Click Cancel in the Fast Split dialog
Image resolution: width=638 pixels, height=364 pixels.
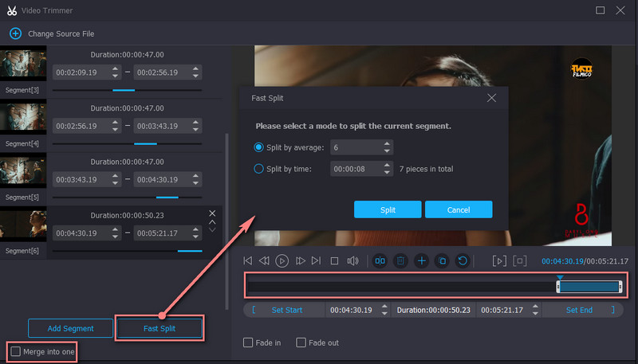[458, 209]
